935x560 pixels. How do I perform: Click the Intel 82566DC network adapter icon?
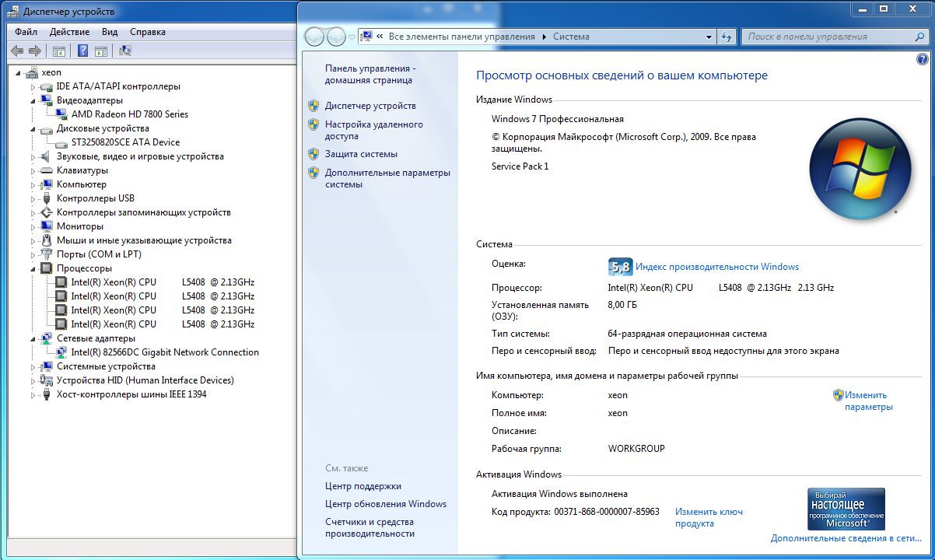click(61, 352)
